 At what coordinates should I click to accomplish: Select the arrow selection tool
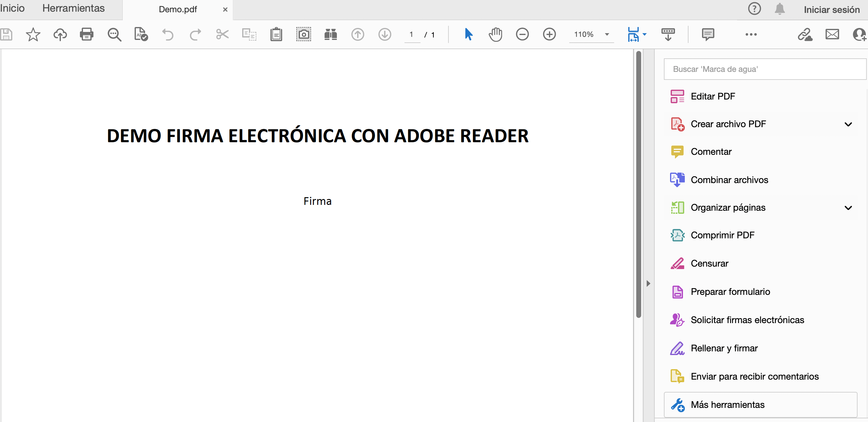469,34
